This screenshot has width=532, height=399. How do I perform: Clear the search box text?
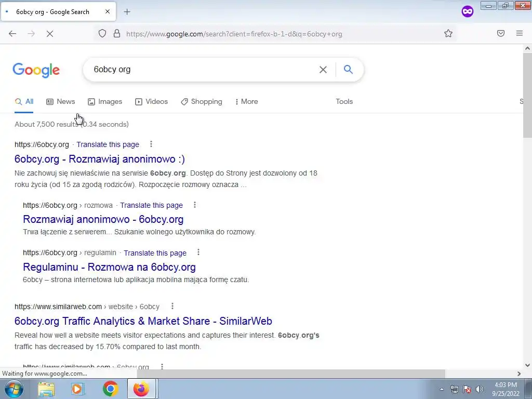point(323,70)
